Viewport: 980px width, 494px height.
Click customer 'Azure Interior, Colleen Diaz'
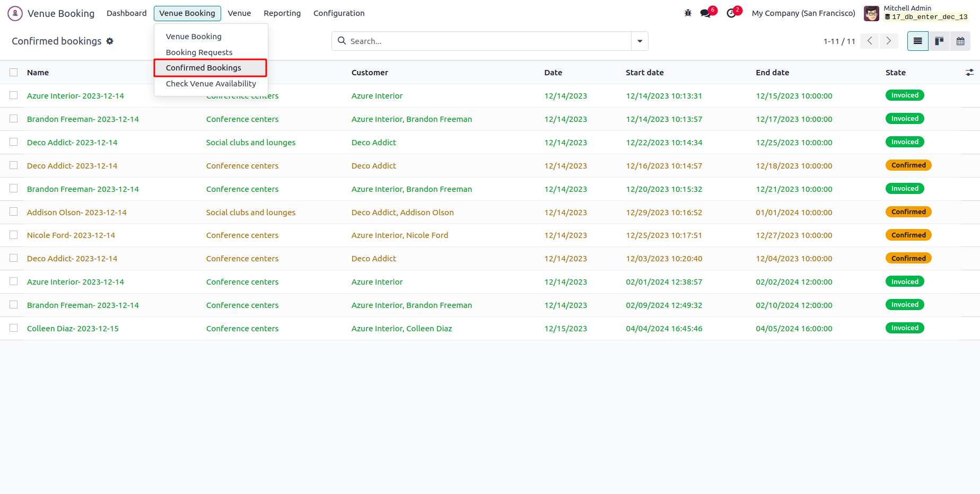point(401,329)
